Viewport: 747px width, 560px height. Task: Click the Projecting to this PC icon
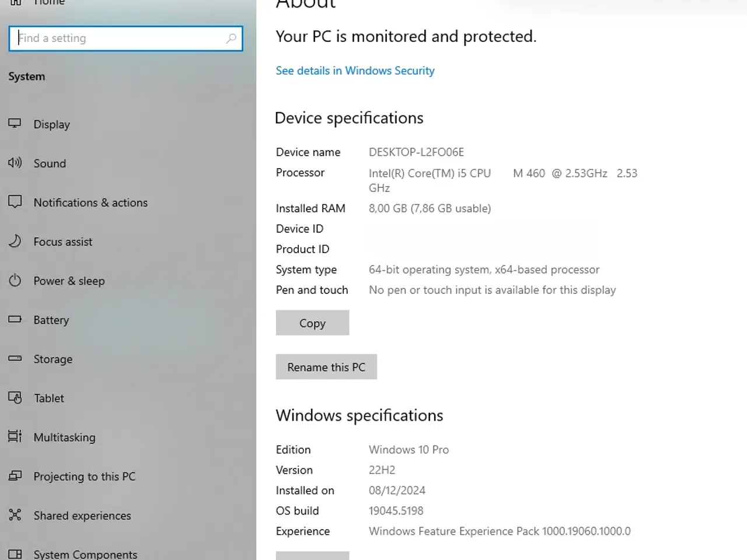[x=15, y=475]
